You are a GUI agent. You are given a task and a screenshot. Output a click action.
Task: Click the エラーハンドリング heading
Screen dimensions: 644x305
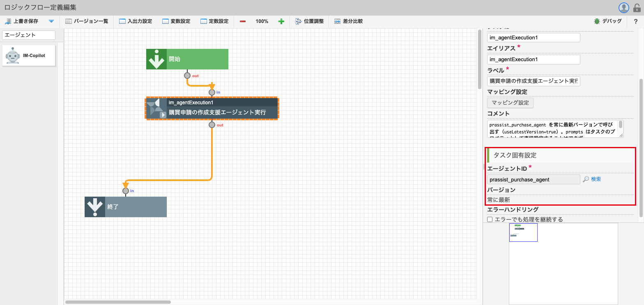point(513,210)
